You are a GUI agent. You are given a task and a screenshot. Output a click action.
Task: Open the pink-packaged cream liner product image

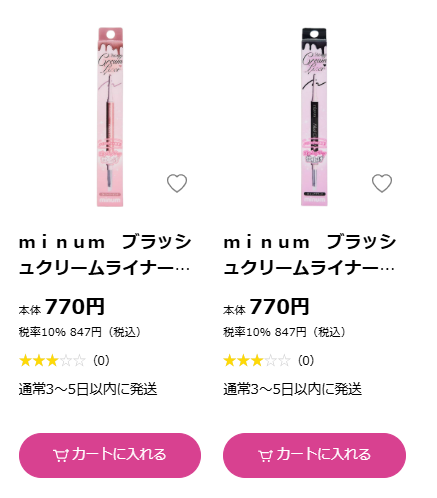(x=110, y=117)
